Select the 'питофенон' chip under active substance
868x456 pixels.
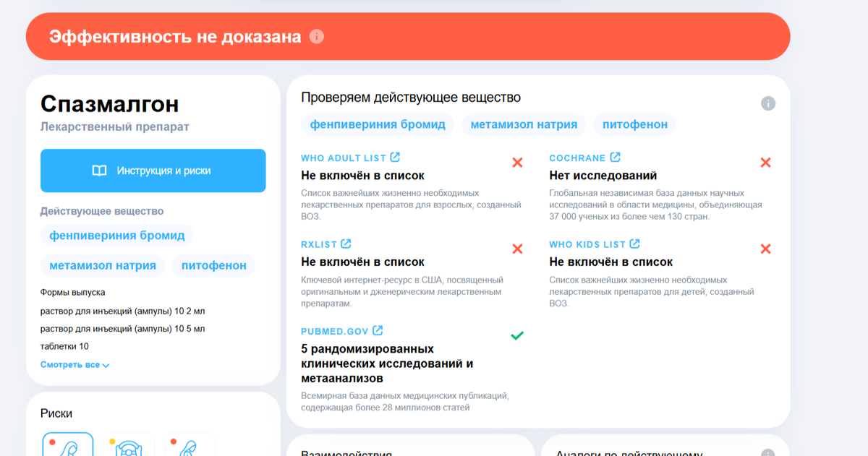[214, 265]
